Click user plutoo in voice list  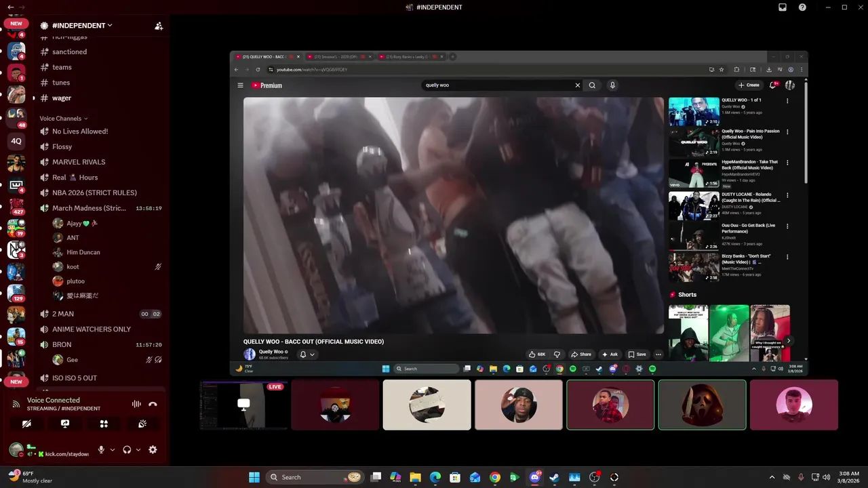(x=75, y=281)
